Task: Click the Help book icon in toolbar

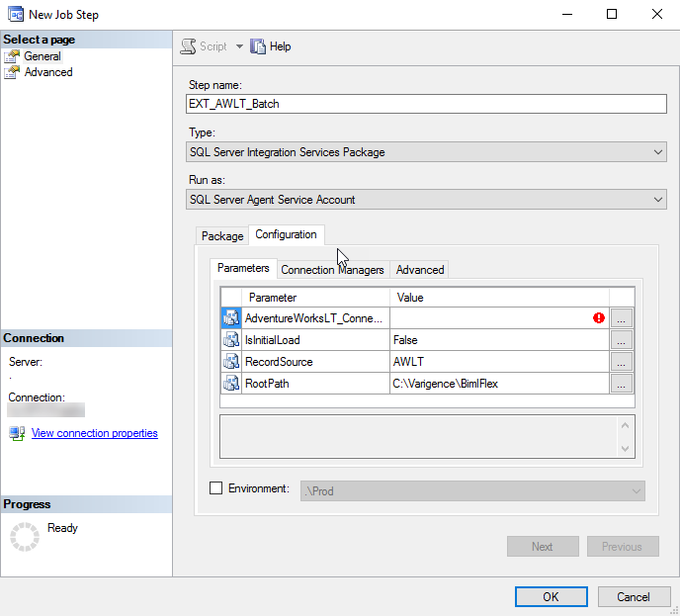Action: (258, 46)
